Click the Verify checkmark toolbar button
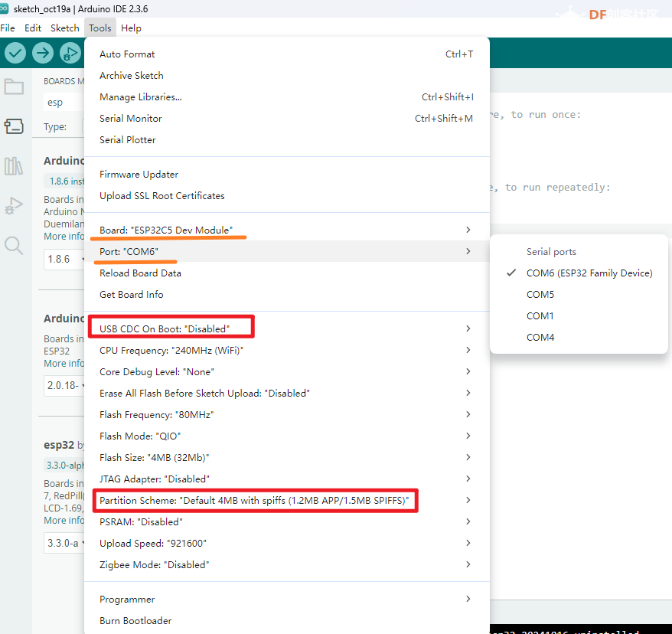This screenshot has width=672, height=634. [15, 53]
